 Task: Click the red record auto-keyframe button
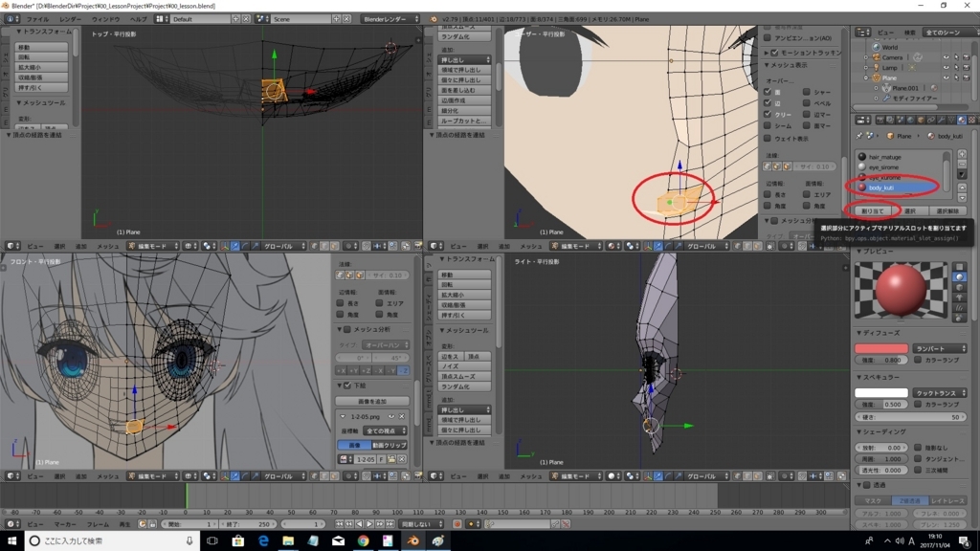(457, 524)
